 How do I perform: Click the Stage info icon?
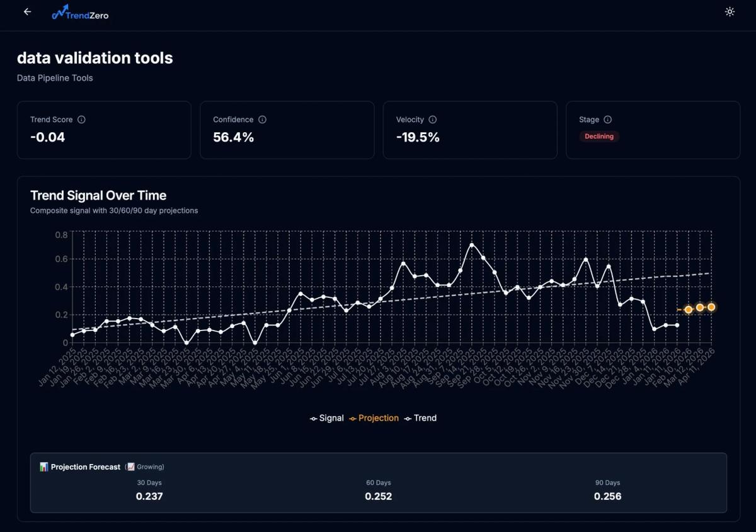point(607,120)
